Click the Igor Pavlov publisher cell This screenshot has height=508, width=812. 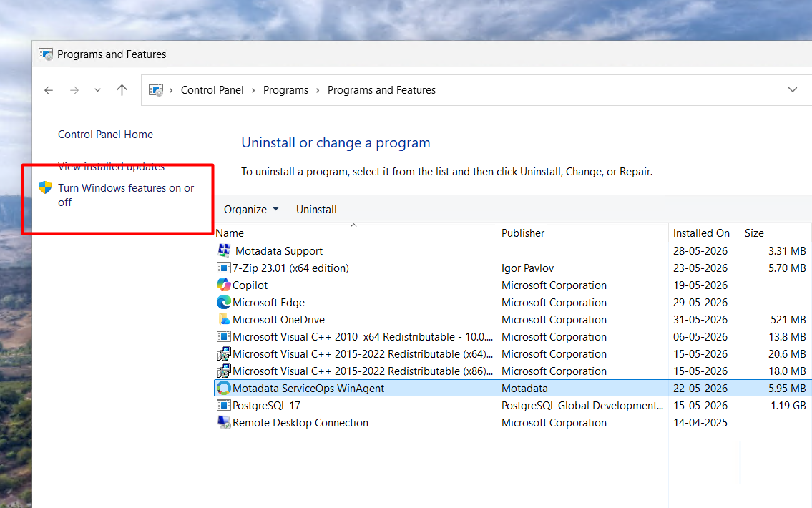528,268
